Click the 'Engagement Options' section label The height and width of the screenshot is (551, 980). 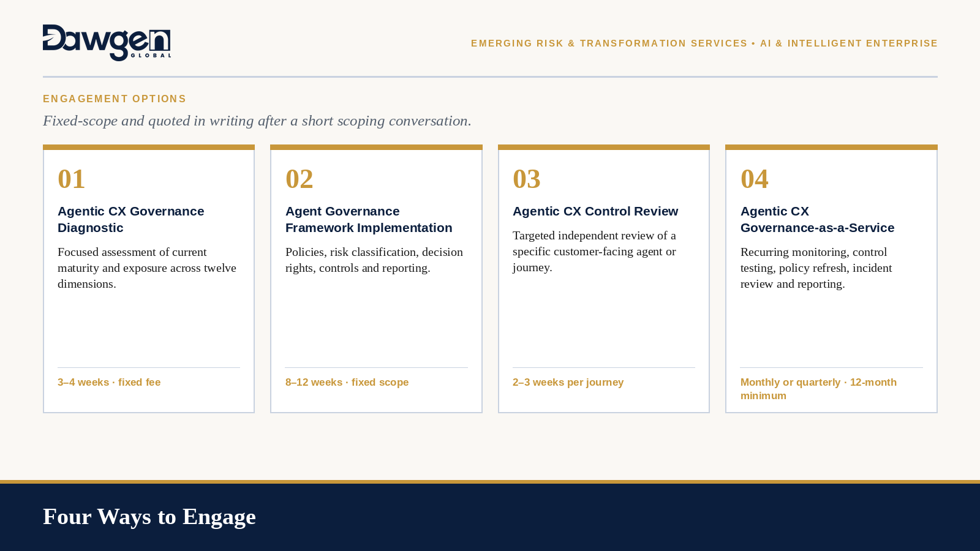click(x=115, y=99)
